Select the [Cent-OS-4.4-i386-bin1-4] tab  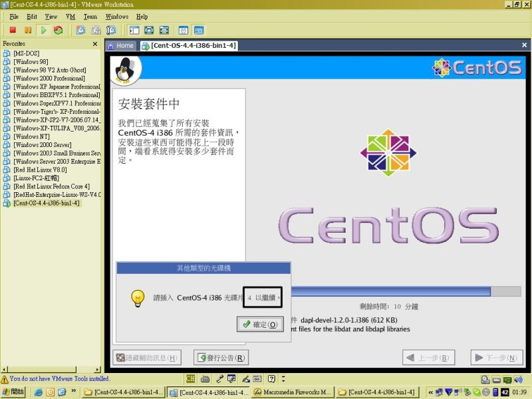tap(190, 45)
